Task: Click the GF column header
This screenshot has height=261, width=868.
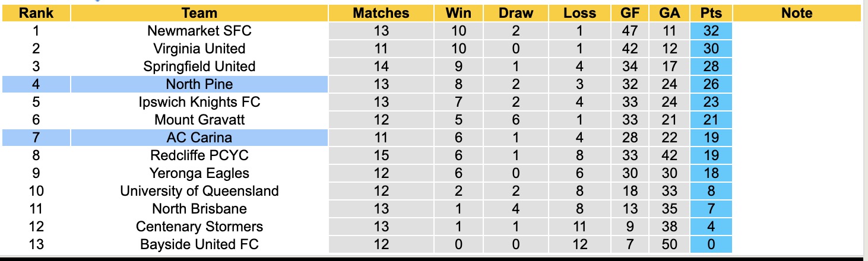Action: 631,13
